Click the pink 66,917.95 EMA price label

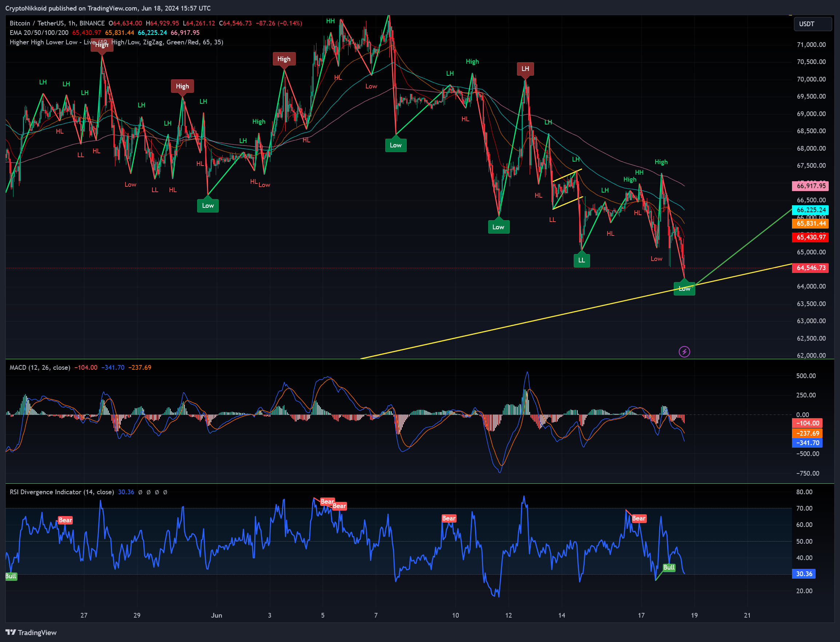pyautogui.click(x=810, y=186)
